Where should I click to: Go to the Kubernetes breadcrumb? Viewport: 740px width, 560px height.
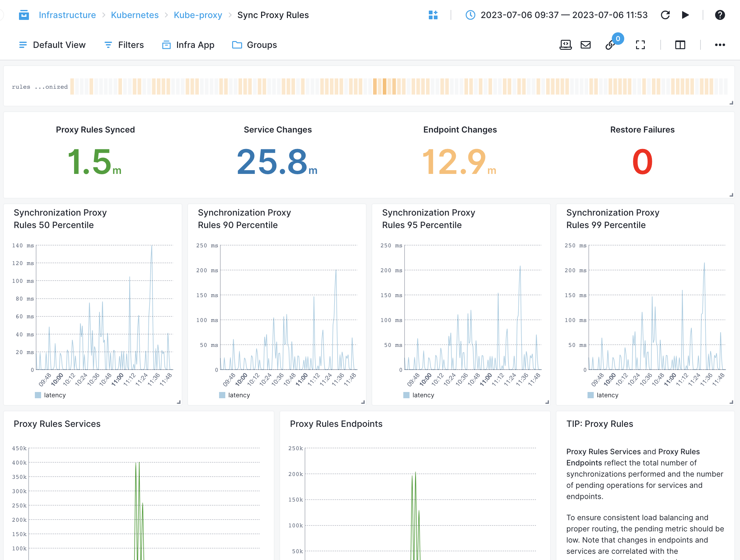(x=135, y=15)
